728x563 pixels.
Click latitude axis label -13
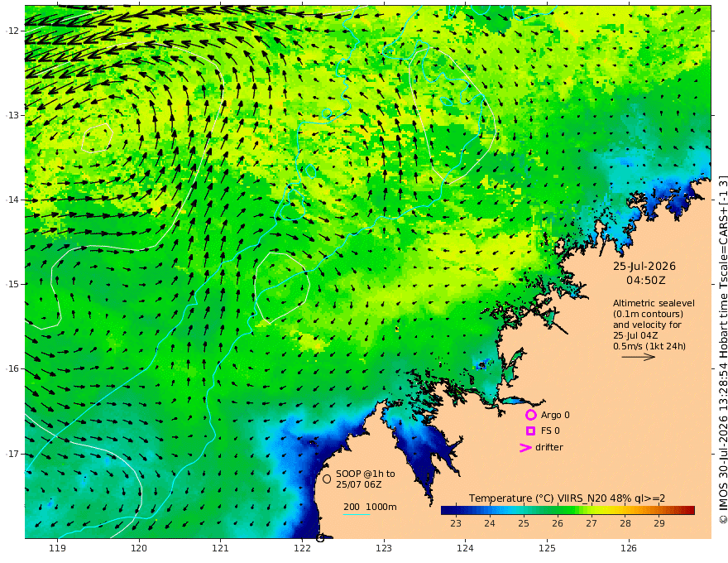[x=13, y=115]
